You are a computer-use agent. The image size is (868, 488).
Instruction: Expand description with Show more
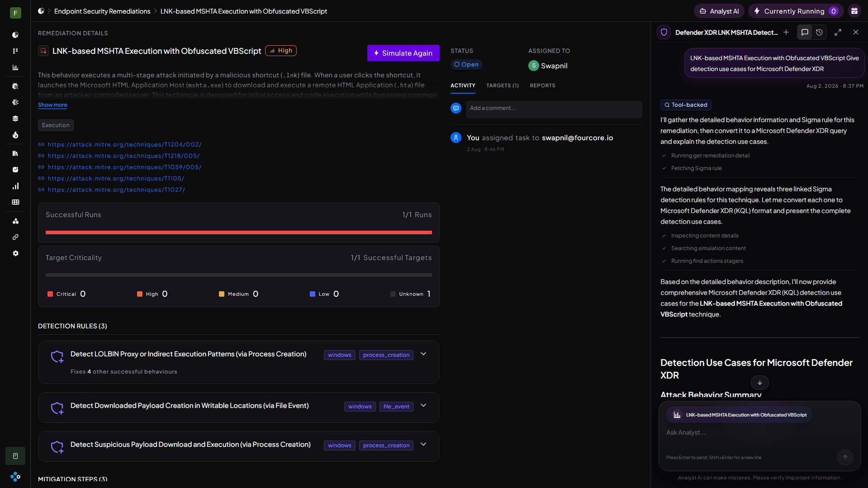pyautogui.click(x=52, y=105)
